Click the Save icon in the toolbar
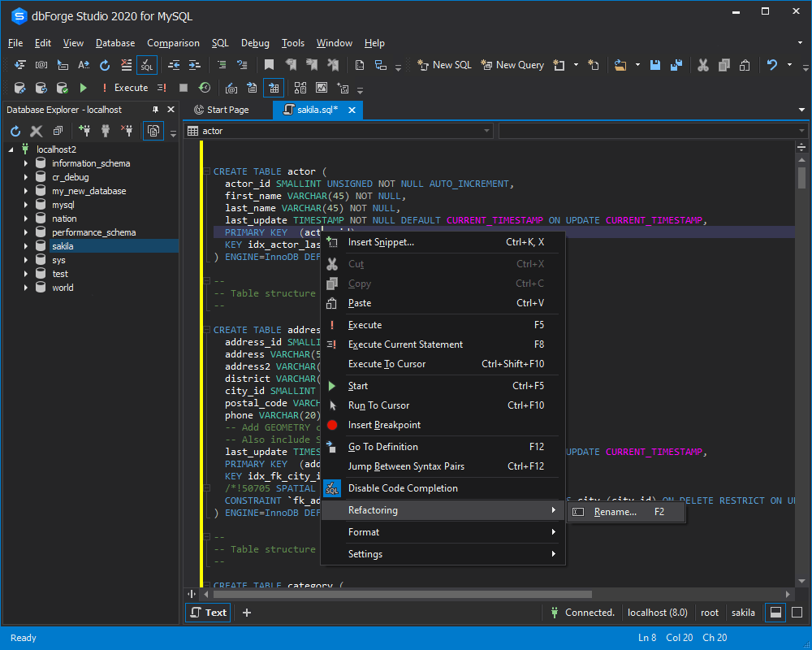The width and height of the screenshot is (812, 650). pos(656,65)
